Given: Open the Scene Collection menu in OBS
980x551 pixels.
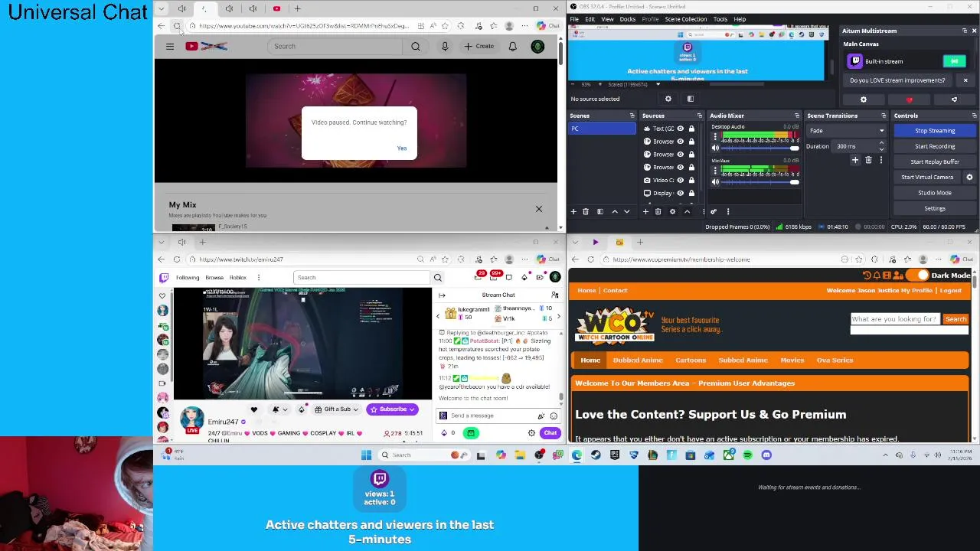Looking at the screenshot, I should tap(686, 19).
